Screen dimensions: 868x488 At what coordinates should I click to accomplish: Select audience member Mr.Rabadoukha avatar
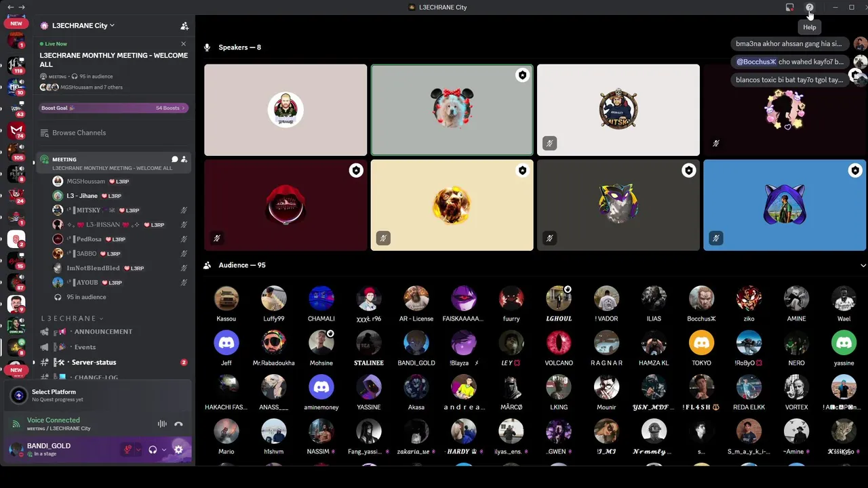(x=274, y=343)
